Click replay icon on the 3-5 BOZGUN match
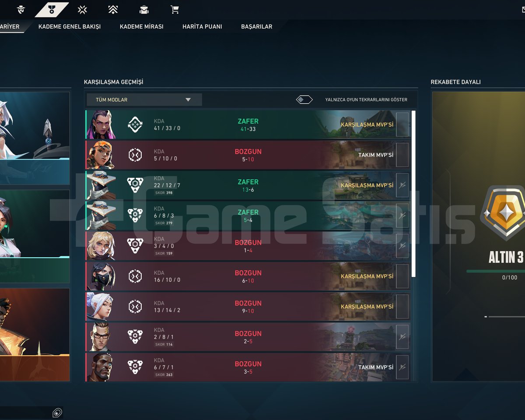Screen dimensions: 525x420 click(x=402, y=367)
